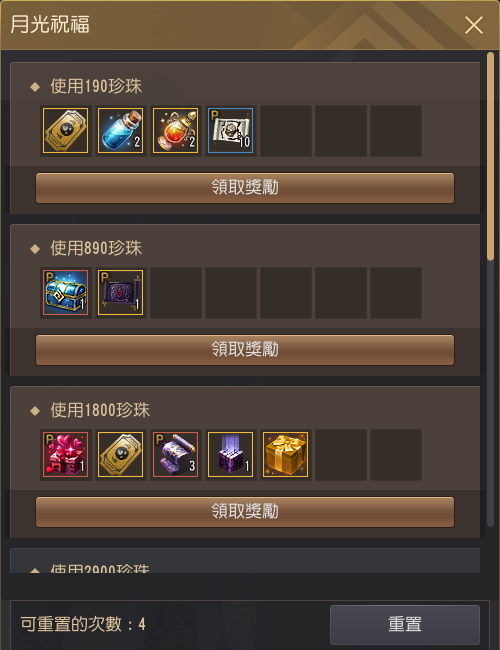Click the 重置 reset button
The height and width of the screenshot is (650, 500).
tap(405, 624)
